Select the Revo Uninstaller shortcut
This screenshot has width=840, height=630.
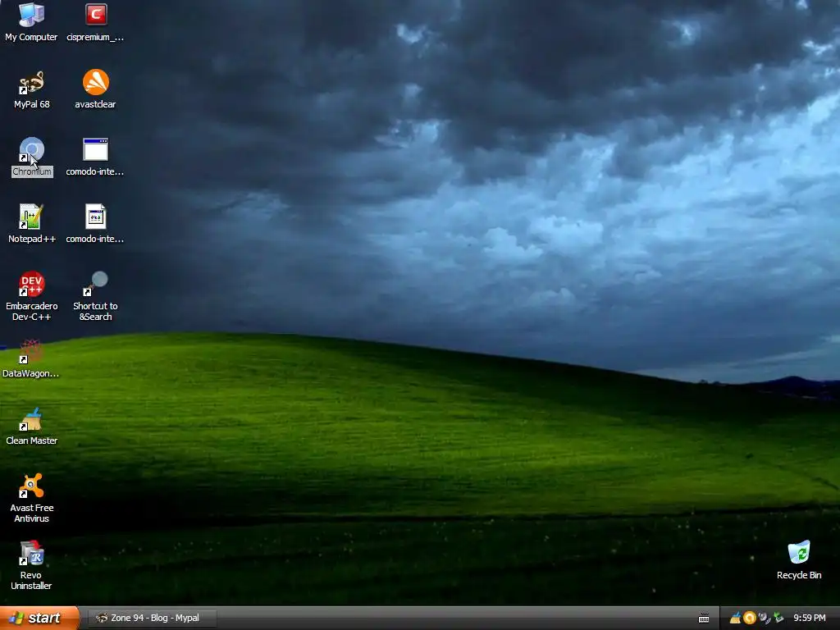click(x=32, y=565)
